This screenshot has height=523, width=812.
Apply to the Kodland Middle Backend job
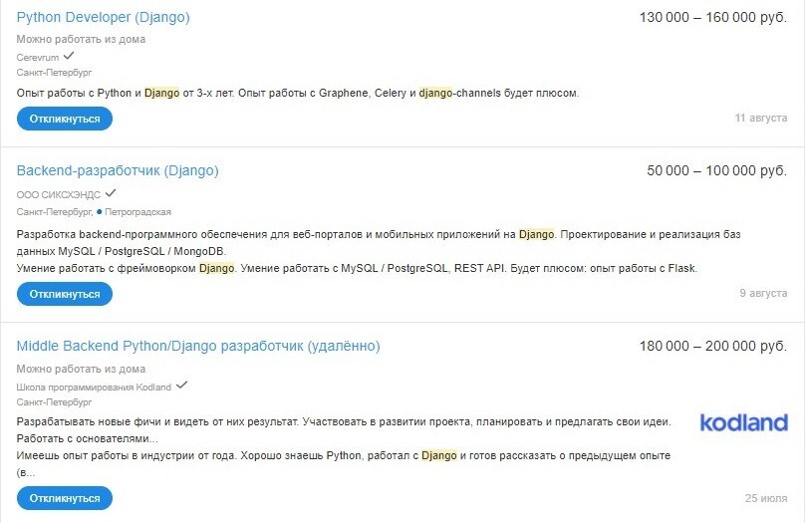click(x=65, y=498)
